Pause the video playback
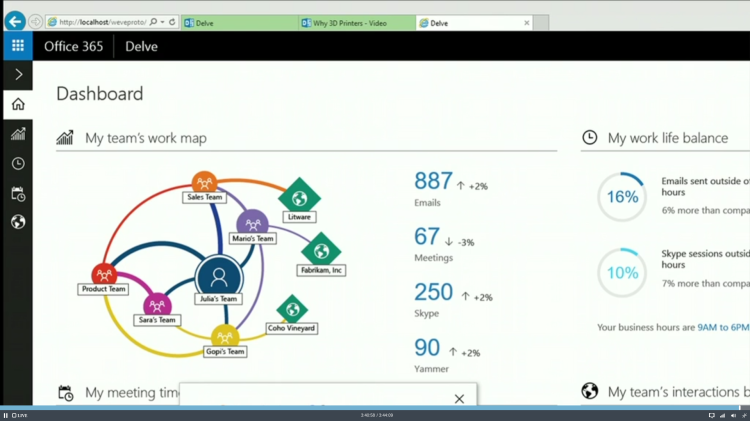The height and width of the screenshot is (421, 750). coord(6,415)
